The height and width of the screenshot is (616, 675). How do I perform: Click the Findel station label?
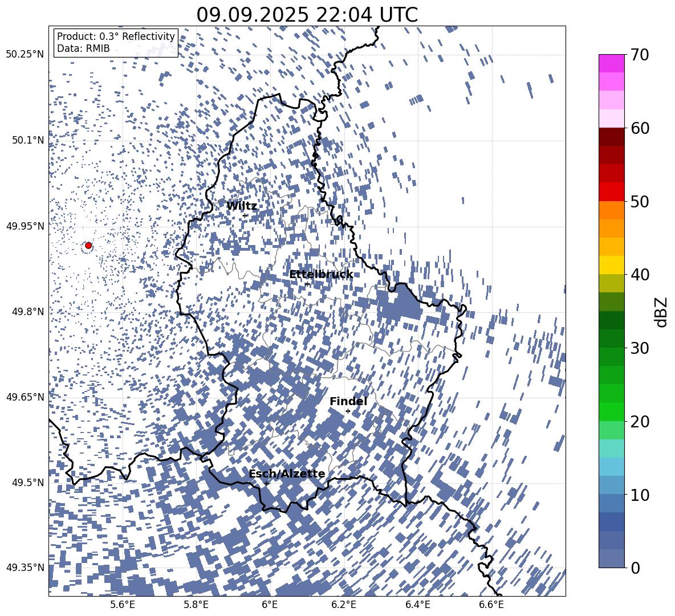[x=348, y=401]
